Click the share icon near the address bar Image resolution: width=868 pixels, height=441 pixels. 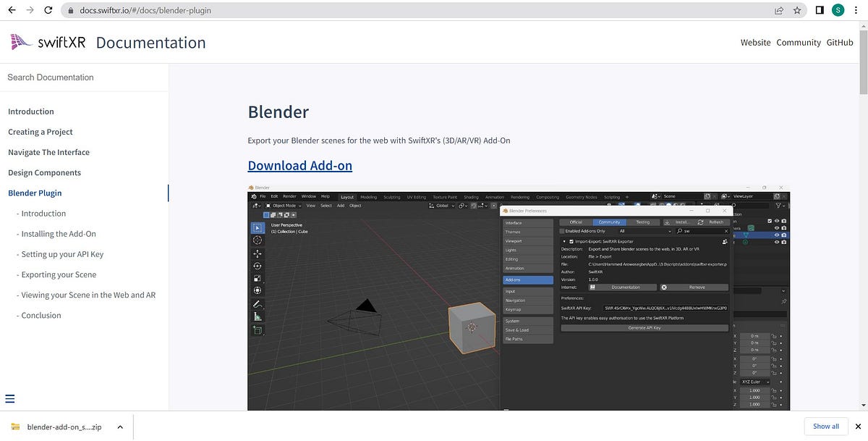pos(778,10)
